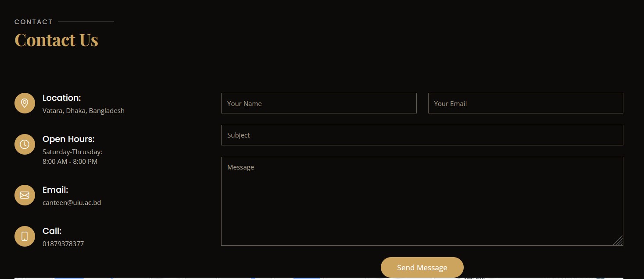Click the envelope email icon
The width and height of the screenshot is (644, 279).
tap(25, 195)
